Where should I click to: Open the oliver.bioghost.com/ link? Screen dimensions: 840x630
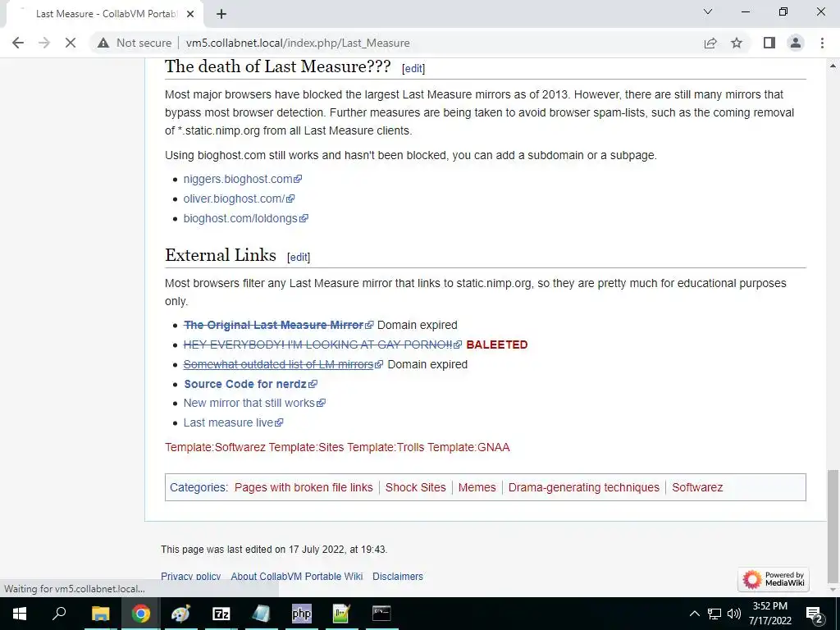(239, 199)
